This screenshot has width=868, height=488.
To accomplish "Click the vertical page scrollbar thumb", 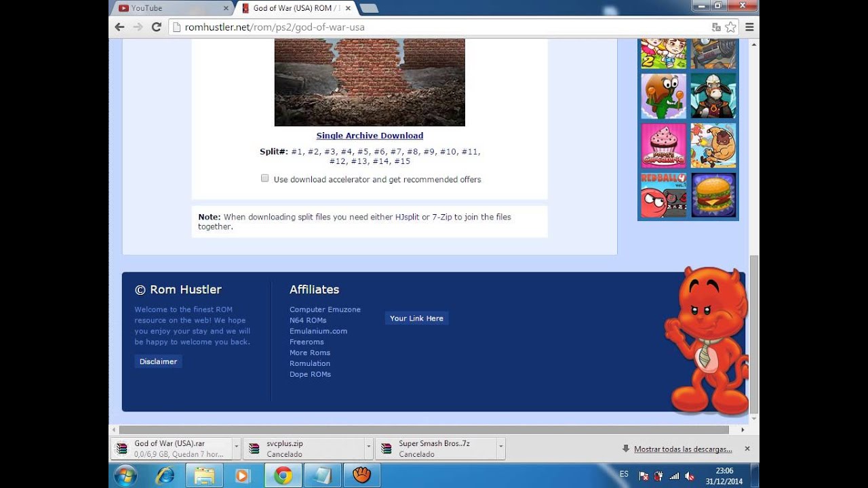I will (754, 334).
